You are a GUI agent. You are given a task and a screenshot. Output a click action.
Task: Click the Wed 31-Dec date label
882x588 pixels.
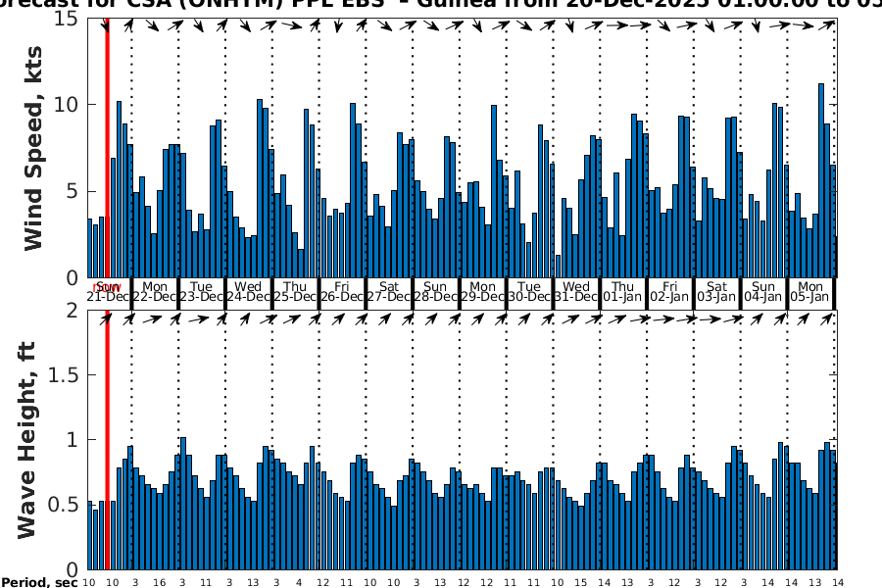[576, 291]
